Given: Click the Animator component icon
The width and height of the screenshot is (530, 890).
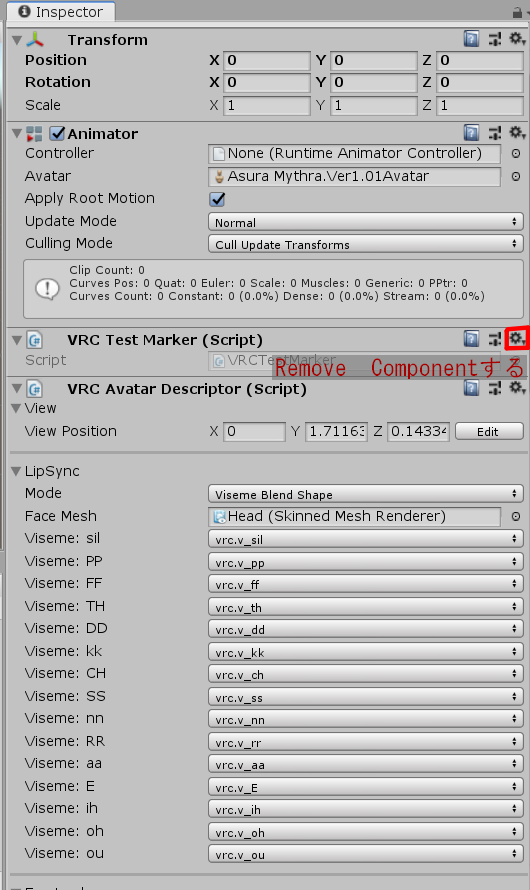Looking at the screenshot, I should coord(34,134).
